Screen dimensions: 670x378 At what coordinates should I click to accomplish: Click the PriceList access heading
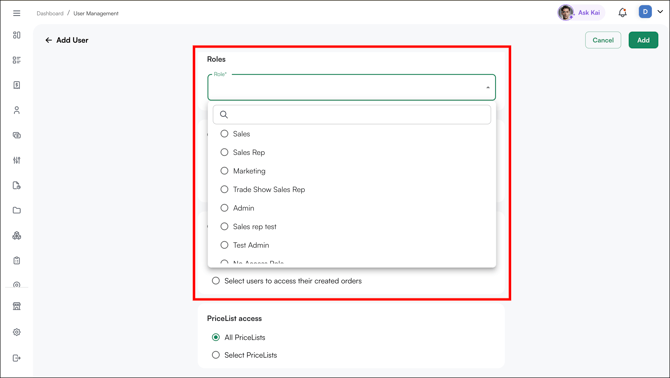(234, 318)
